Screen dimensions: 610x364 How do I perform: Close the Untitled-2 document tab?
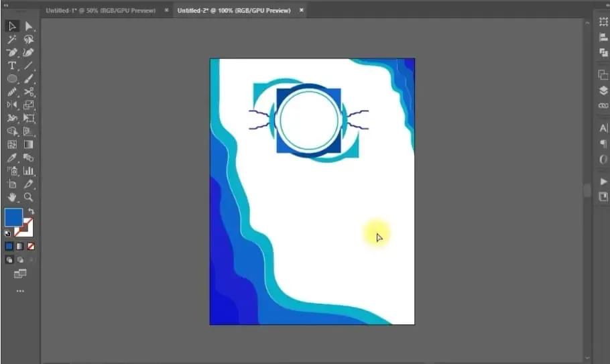(x=302, y=11)
